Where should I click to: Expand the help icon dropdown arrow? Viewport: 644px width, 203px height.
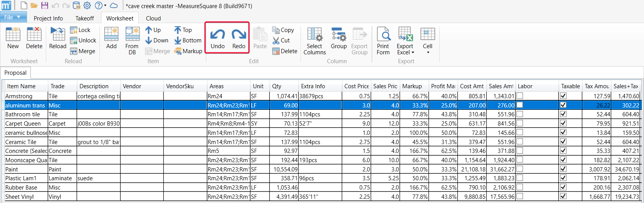point(105,6)
